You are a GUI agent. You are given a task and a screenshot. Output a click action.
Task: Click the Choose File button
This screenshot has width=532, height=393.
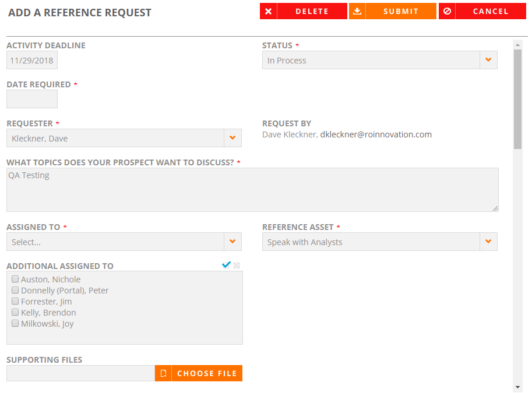(x=199, y=373)
